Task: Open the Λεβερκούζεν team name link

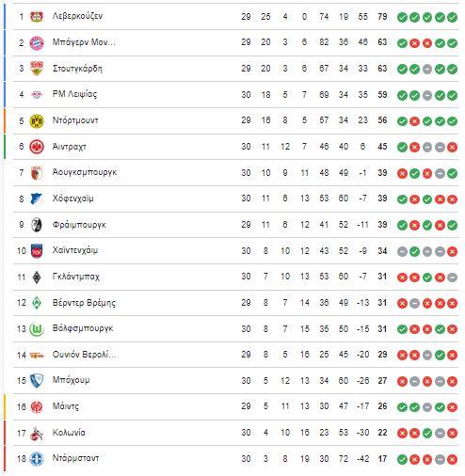Action: (x=77, y=16)
